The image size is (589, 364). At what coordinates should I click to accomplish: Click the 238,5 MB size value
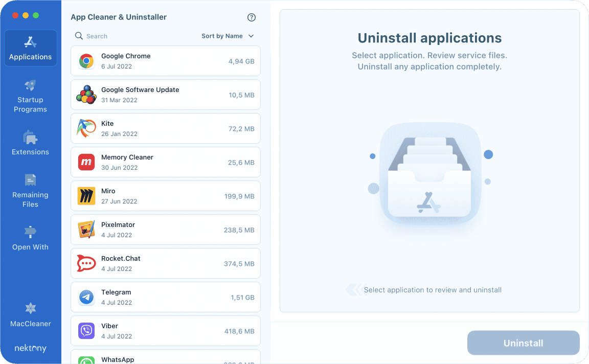pyautogui.click(x=239, y=230)
